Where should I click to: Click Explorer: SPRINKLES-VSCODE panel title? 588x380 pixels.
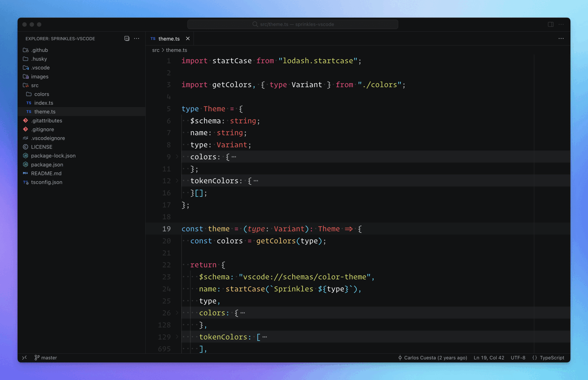60,39
